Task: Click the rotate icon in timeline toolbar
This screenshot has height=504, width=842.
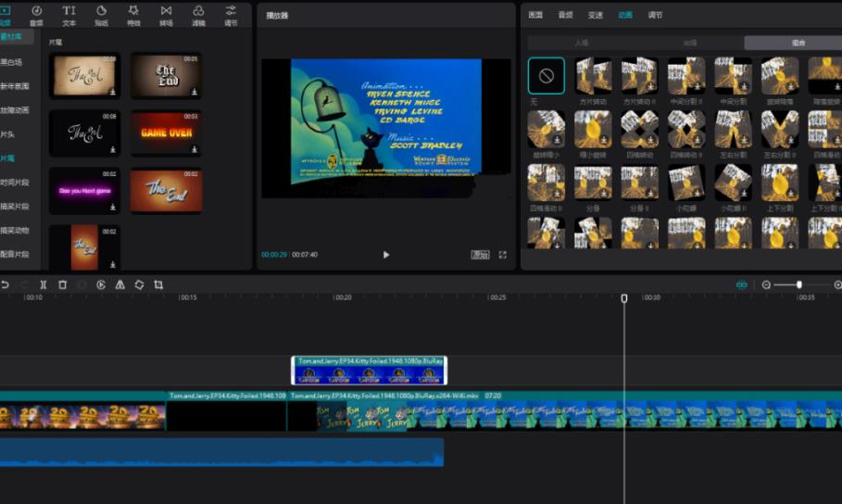Action: pos(139,284)
